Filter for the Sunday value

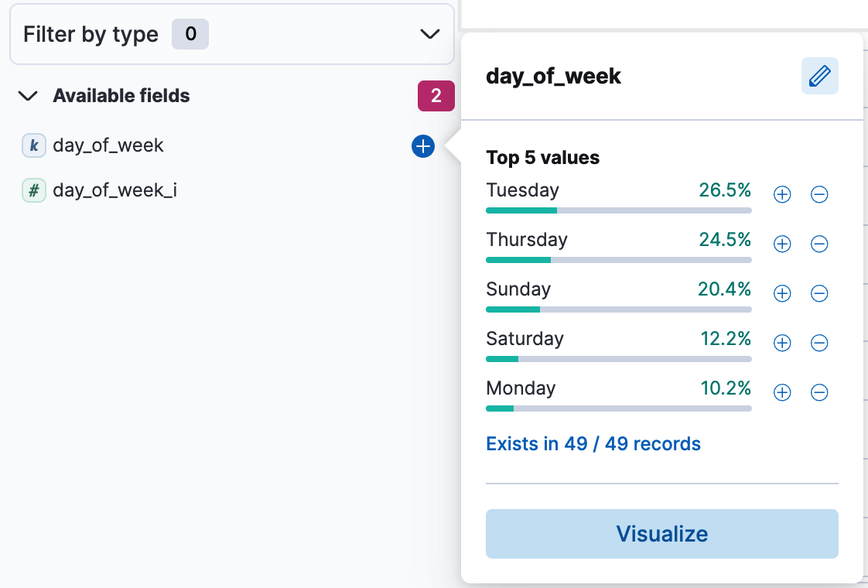coord(781,293)
